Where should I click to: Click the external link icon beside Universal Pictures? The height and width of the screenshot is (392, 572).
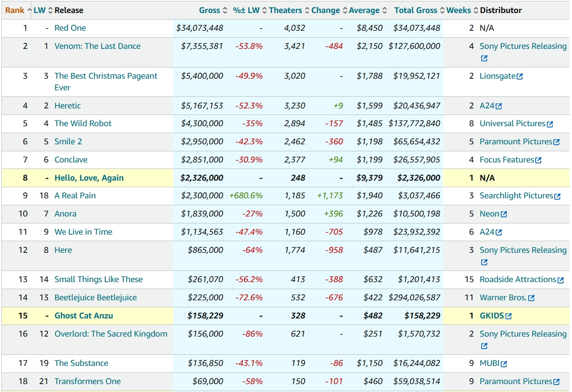550,124
